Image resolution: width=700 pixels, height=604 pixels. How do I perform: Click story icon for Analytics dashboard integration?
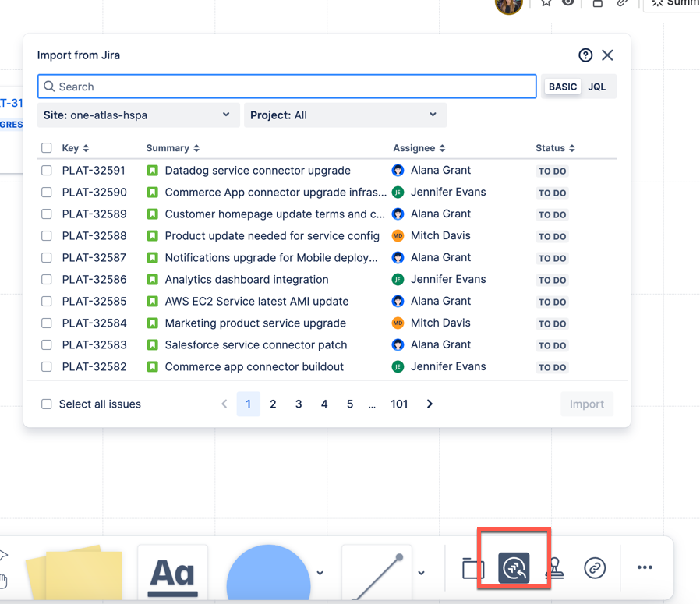coord(153,280)
